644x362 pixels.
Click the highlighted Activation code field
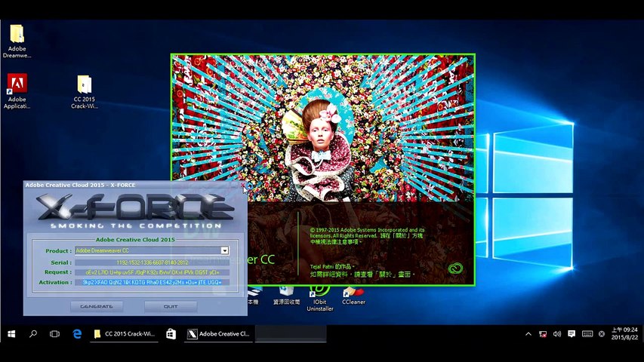click(x=152, y=282)
